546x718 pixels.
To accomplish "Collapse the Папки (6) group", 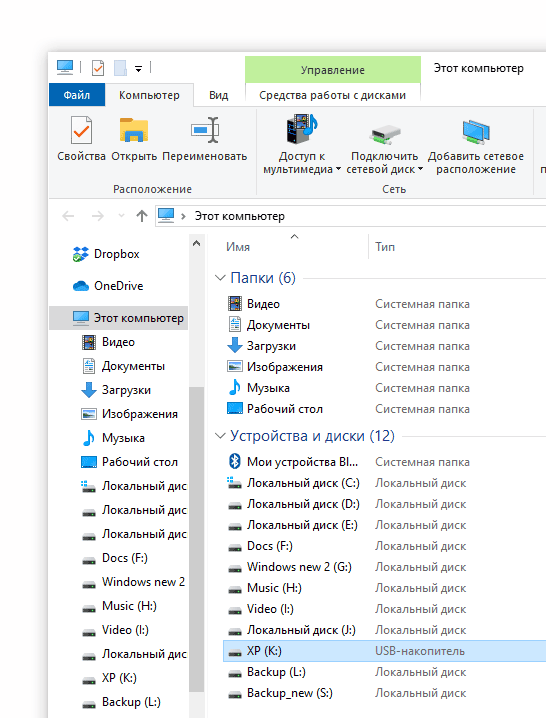I will tap(220, 278).
